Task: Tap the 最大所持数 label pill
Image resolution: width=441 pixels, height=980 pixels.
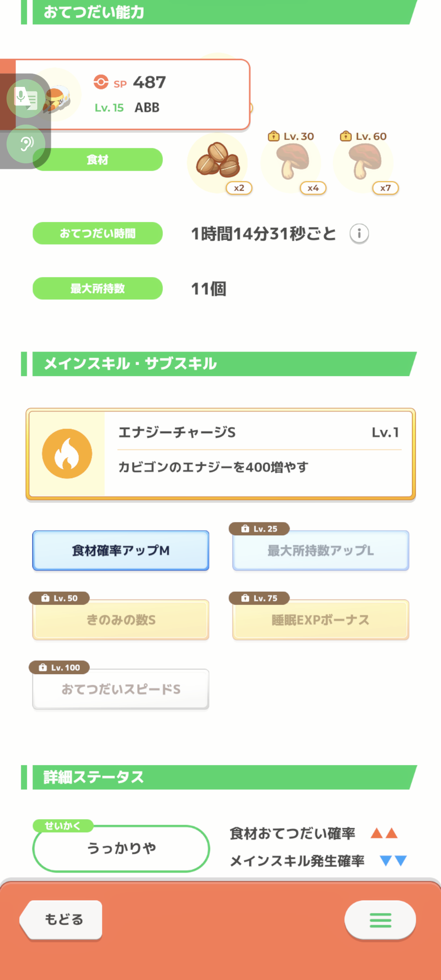Action: [x=98, y=288]
